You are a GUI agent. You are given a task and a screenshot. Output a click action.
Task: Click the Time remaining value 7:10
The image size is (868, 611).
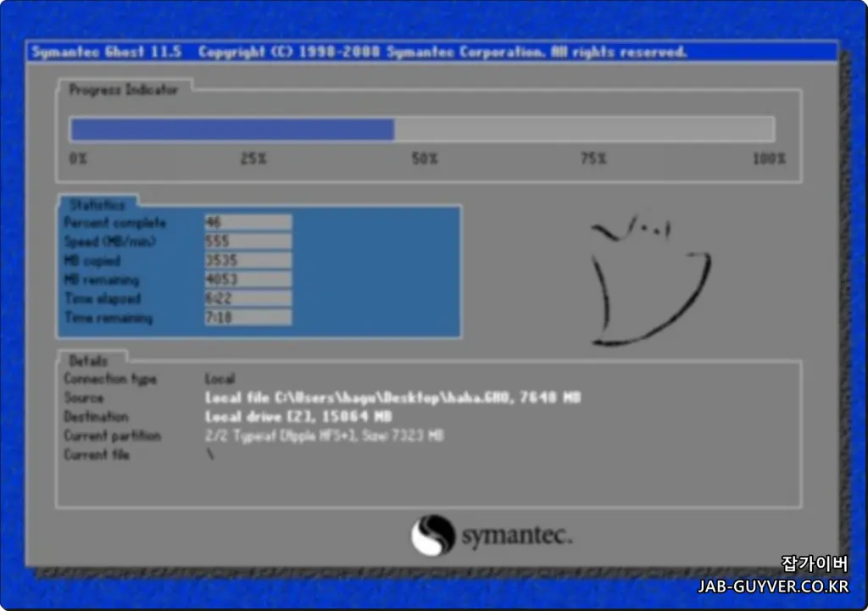(248, 318)
